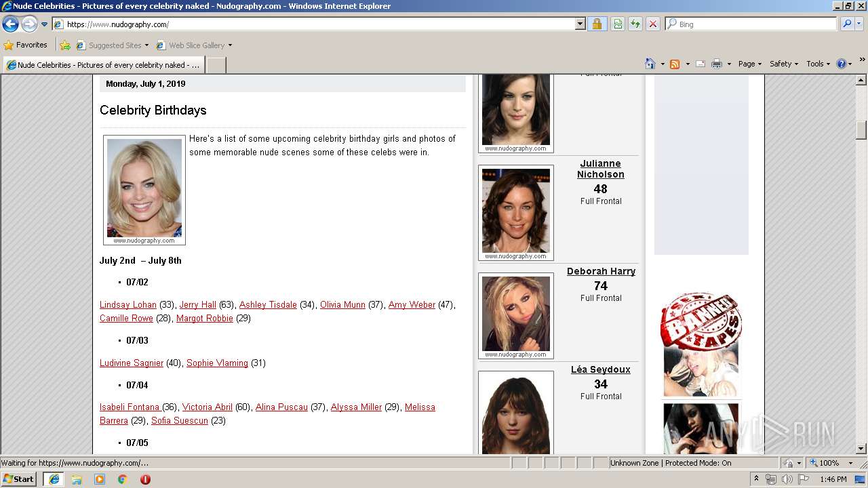Open the Léa Seydoux sidebar link

(601, 369)
